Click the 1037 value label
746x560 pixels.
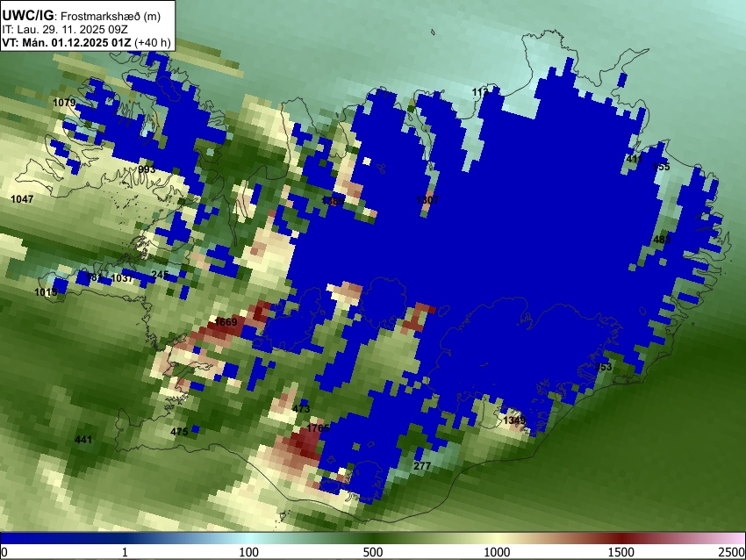point(122,278)
